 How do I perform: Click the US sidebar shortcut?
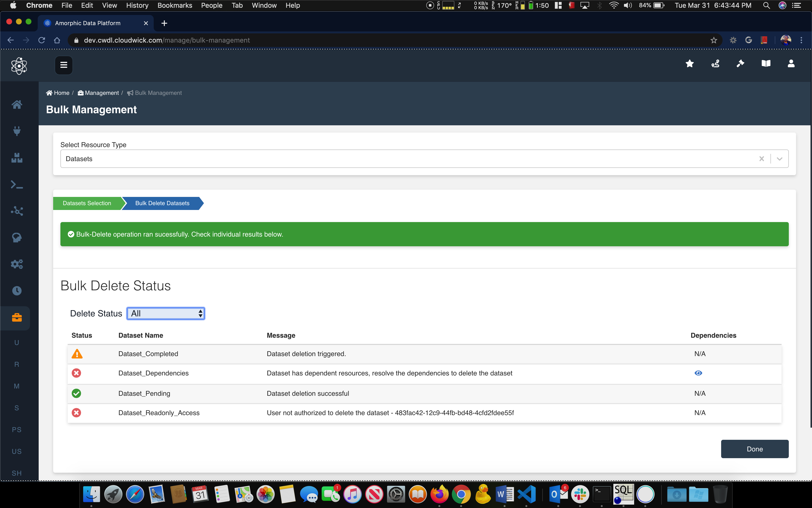coord(17,452)
